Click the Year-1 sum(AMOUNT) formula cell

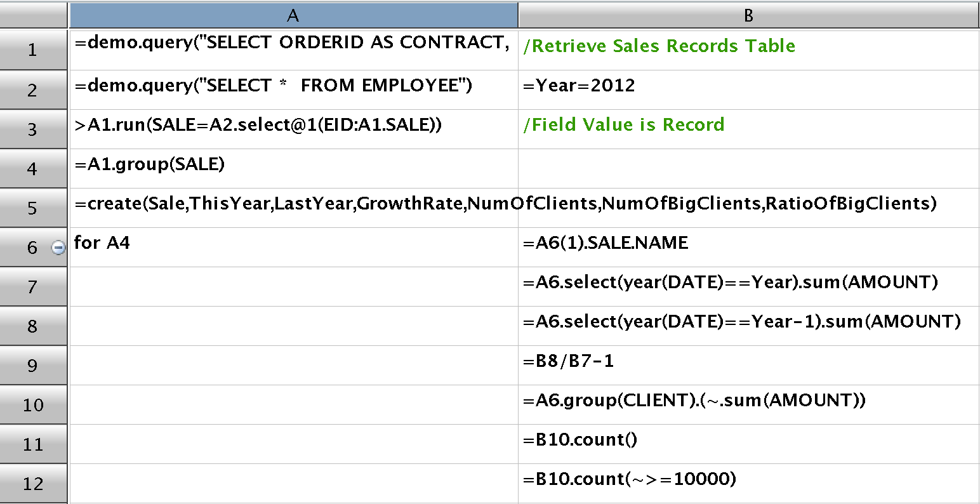coord(741,322)
